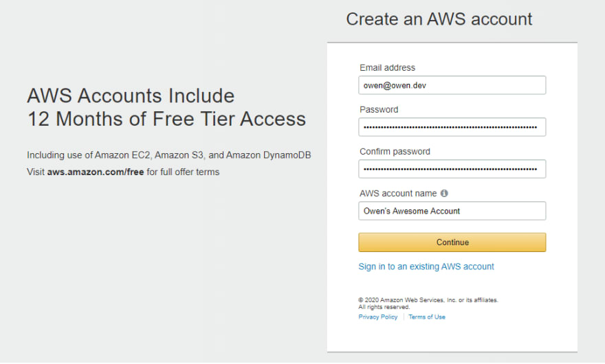Image resolution: width=605 pixels, height=364 pixels.
Task: Click the Including use of Amazon EC2 sentence
Action: [x=169, y=155]
